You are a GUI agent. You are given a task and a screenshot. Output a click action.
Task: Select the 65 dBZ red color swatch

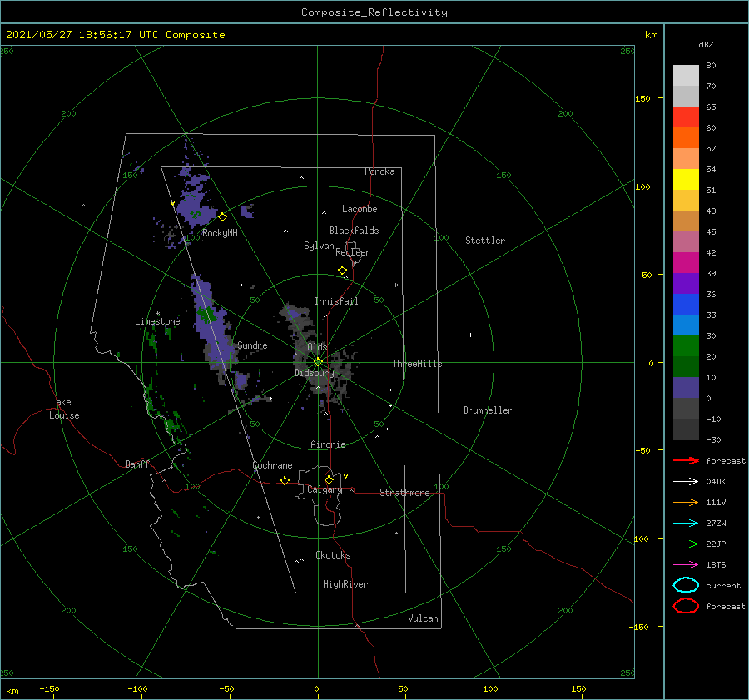pos(686,117)
